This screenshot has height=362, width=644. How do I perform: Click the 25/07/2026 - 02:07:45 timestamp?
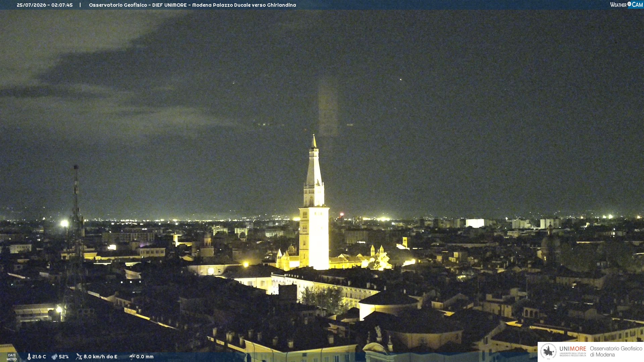(x=45, y=5)
